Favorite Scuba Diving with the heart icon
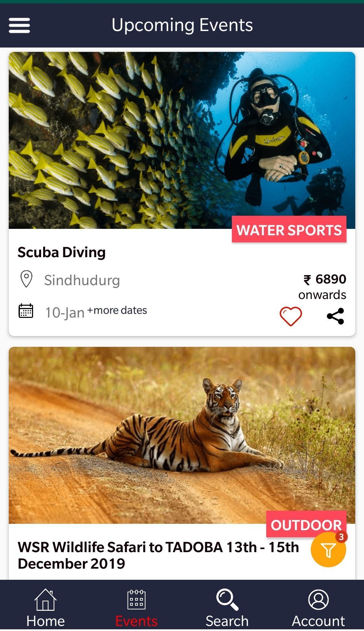The width and height of the screenshot is (364, 631). pos(291,316)
